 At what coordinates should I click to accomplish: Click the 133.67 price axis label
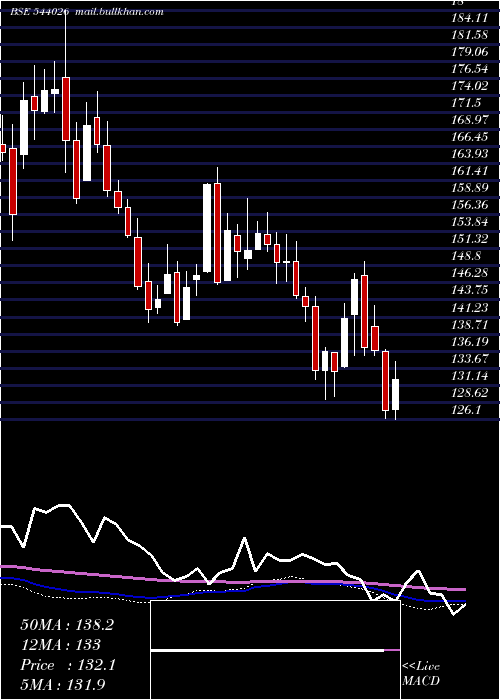point(470,358)
